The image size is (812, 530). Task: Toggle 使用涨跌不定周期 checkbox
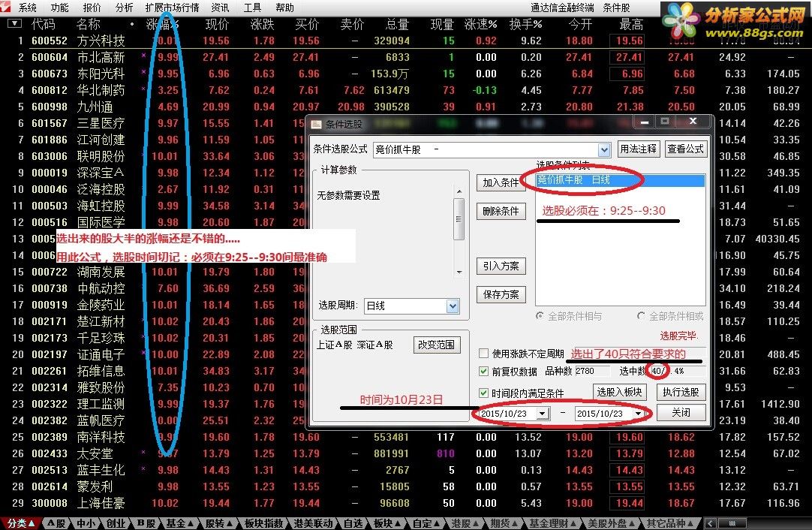[484, 354]
